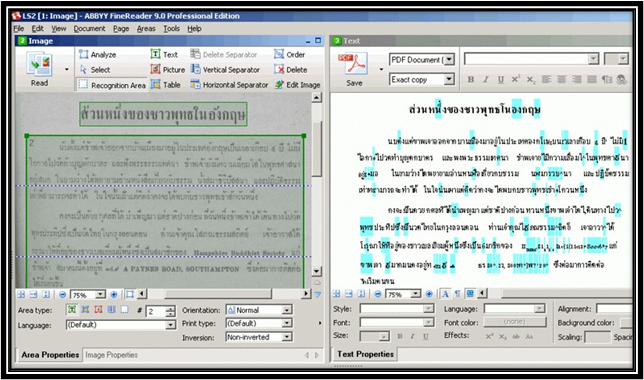Toggle Underline in the Text toolbar

click(x=501, y=80)
